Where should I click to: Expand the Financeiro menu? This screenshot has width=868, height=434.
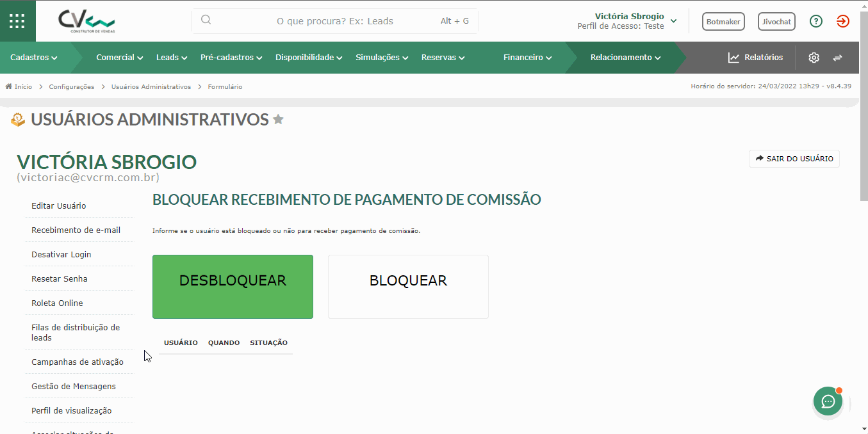pos(527,58)
